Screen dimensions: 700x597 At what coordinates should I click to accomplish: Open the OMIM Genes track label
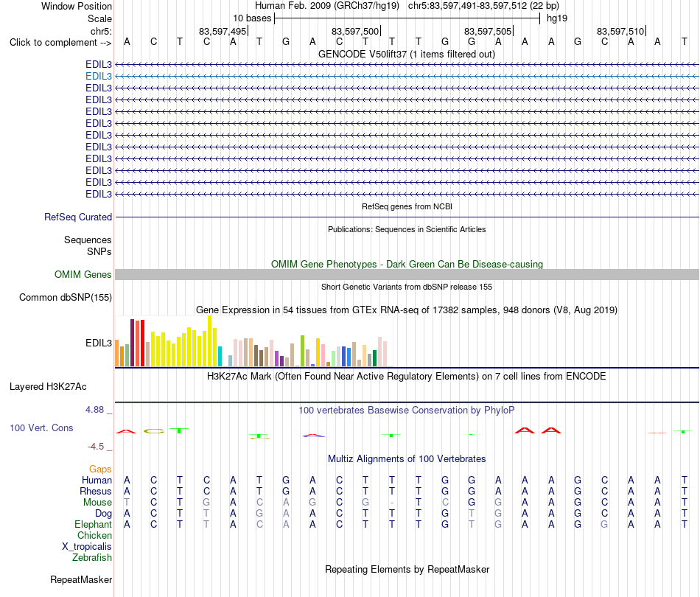(83, 275)
